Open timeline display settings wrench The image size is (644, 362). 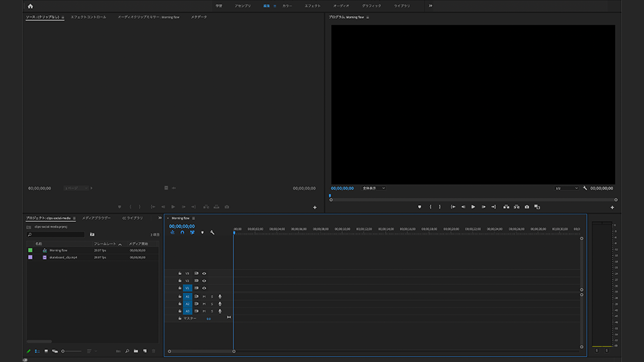coord(212,233)
